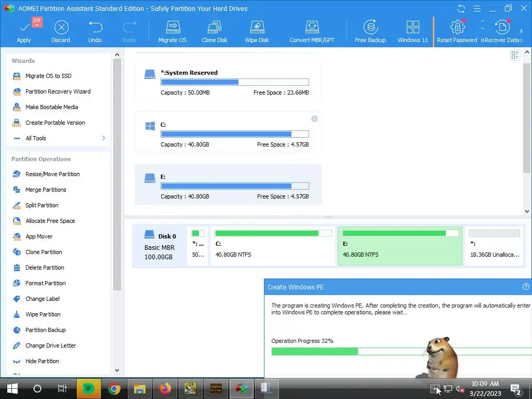This screenshot has width=532, height=399.
Task: Open the notification center icon
Action: click(516, 389)
